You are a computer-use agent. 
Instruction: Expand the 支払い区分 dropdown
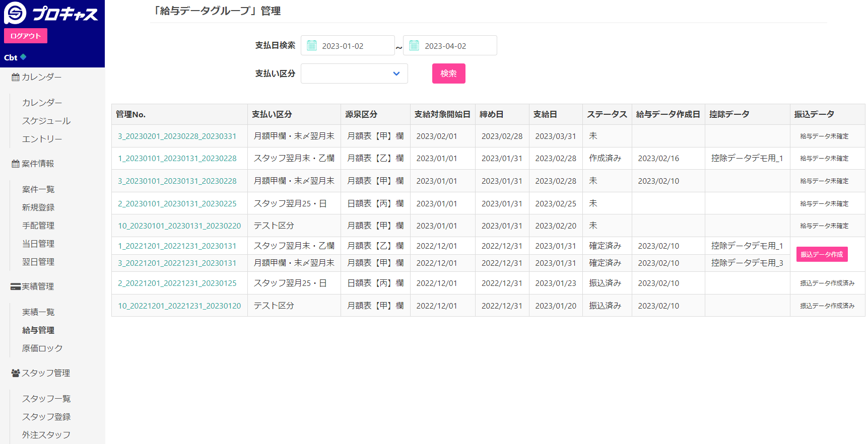coord(354,73)
